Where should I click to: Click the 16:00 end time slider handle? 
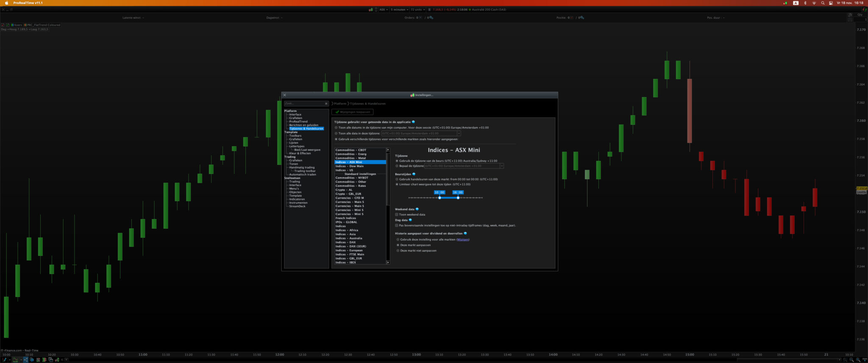point(458,198)
